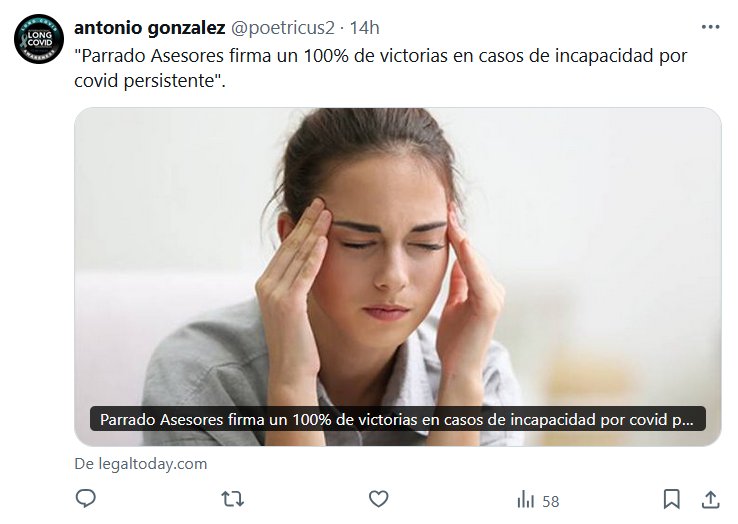738x524 pixels.
Task: Repost this tweet using the arrows icon
Action: point(233,499)
